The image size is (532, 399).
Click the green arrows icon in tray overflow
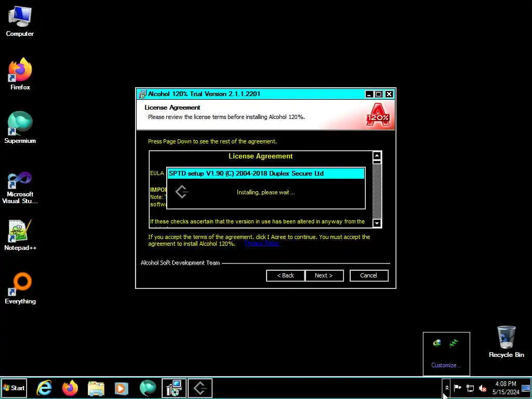click(454, 343)
